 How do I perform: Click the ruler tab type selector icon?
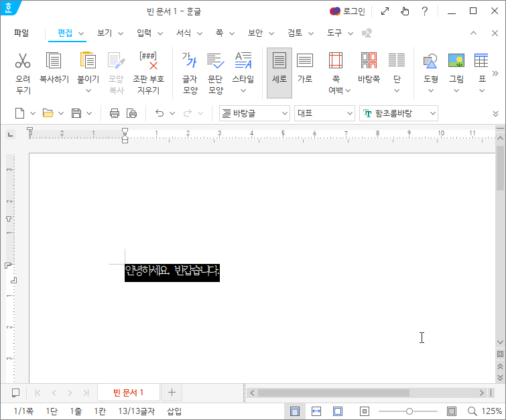[10, 134]
